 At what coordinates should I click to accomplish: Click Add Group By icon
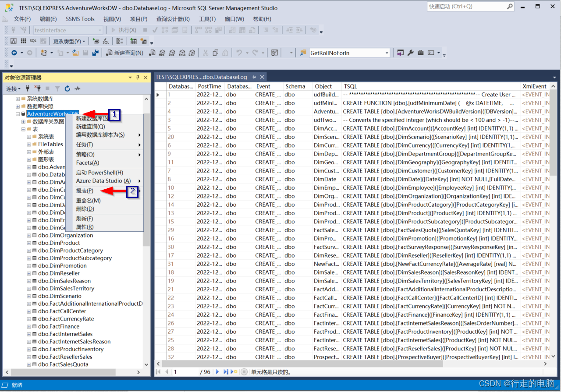120,41
